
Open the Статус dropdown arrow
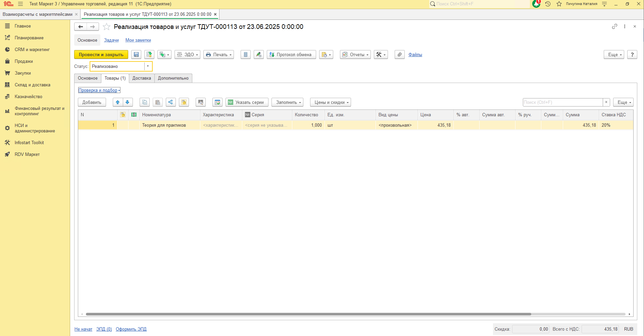148,66
